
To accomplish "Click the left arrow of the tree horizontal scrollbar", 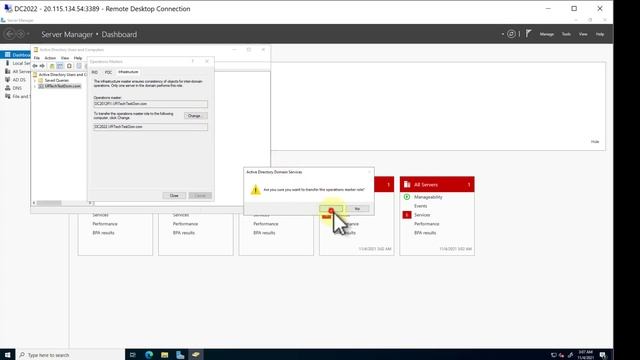I will point(34,203).
